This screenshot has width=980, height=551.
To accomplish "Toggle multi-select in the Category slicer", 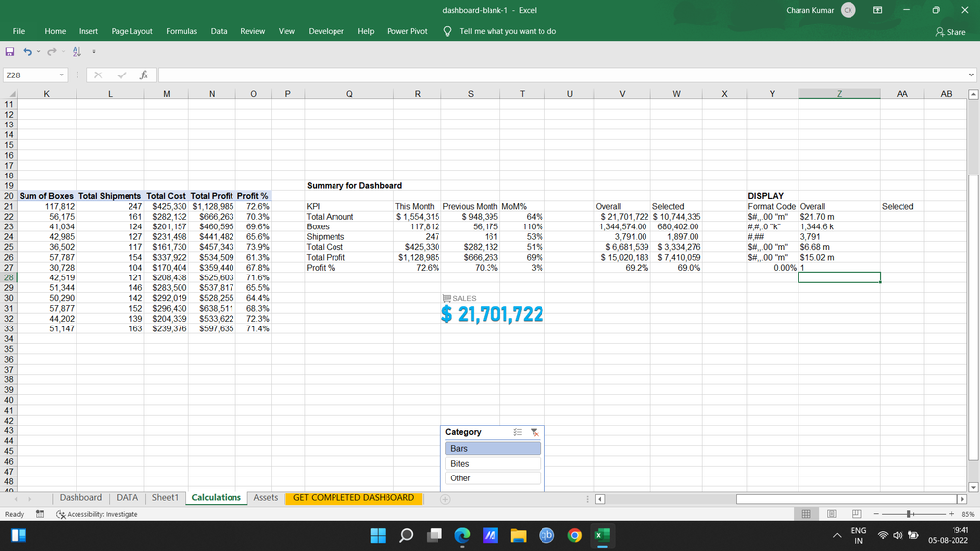I will point(518,432).
